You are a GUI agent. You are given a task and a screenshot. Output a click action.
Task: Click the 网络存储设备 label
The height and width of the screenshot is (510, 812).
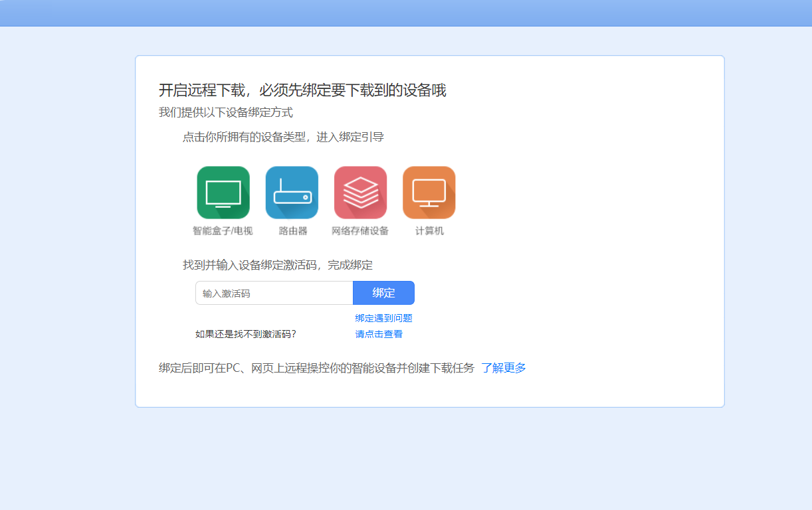point(360,231)
